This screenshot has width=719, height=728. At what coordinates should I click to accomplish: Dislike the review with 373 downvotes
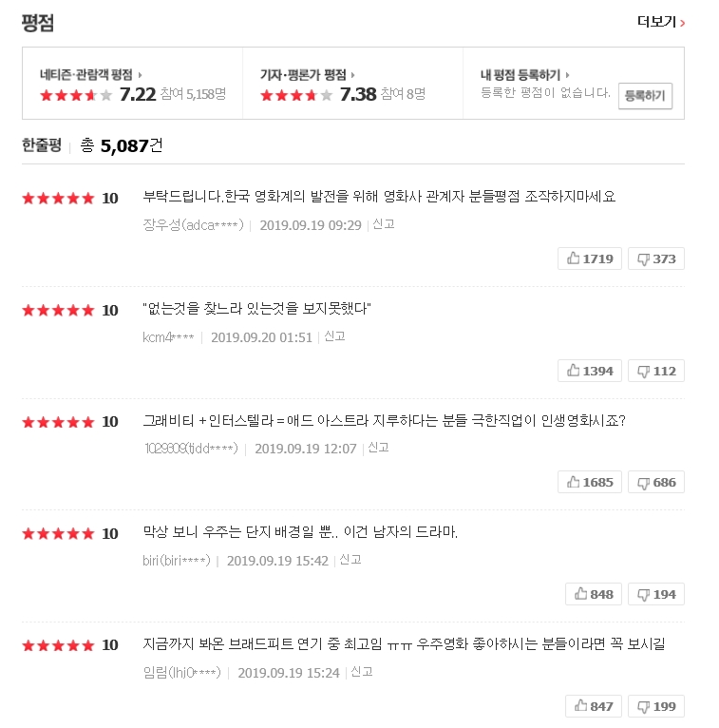tap(655, 259)
